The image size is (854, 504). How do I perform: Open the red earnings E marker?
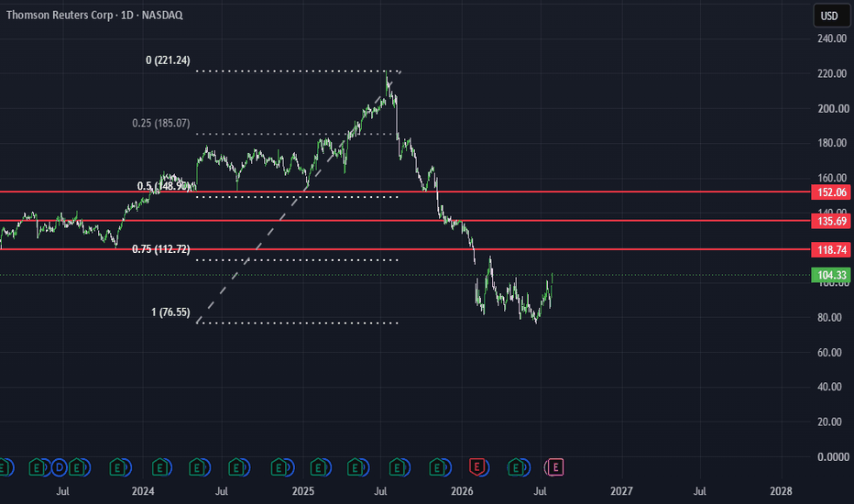[x=477, y=467]
